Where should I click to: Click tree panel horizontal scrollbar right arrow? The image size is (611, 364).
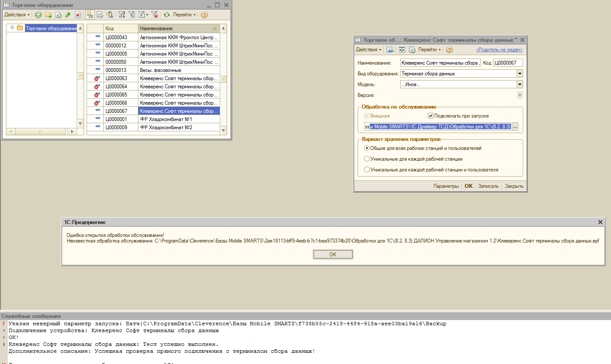click(72, 131)
